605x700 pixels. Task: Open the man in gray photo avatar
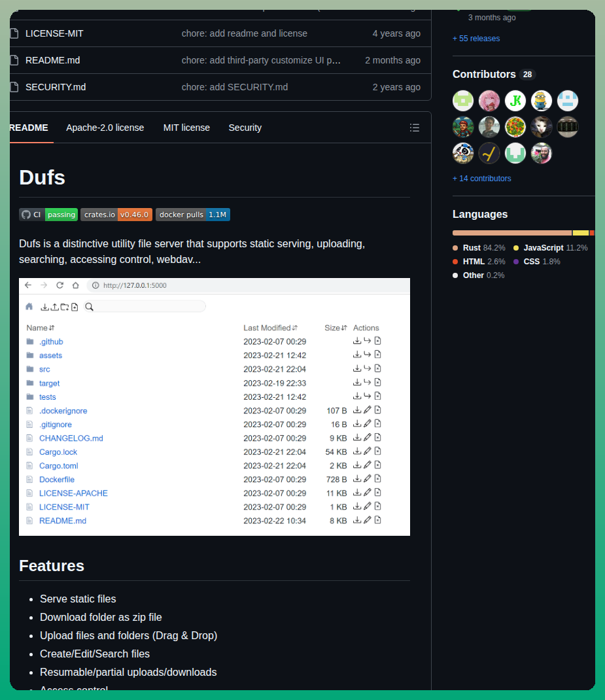[489, 127]
